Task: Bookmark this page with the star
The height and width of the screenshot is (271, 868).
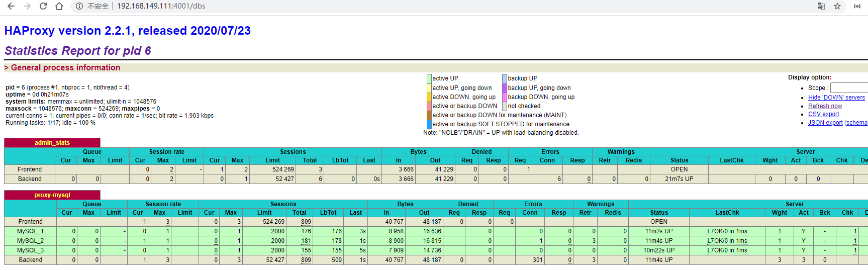Action: (x=837, y=6)
